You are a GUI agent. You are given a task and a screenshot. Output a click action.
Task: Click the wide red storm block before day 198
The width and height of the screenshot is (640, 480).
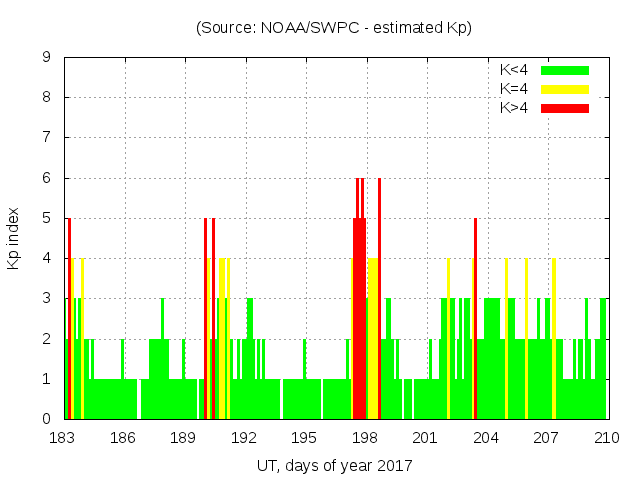coord(359,318)
